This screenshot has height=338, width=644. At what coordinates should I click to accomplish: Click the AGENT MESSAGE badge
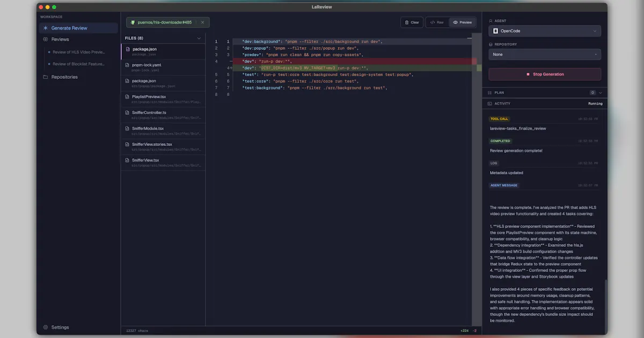tap(504, 186)
